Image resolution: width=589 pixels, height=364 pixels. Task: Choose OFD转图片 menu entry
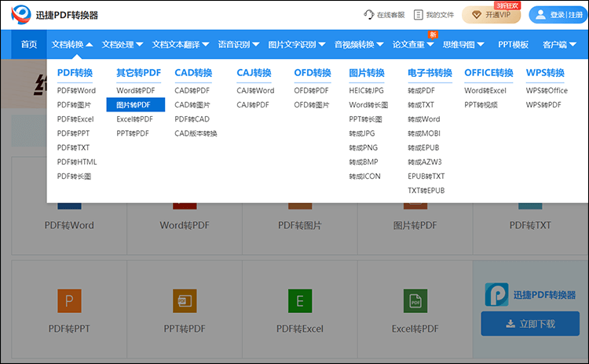coord(312,104)
